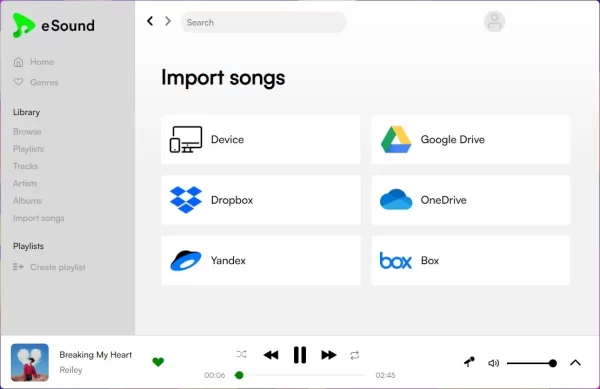Viewport: 600px width, 389px height.
Task: Click the Library section heading
Action: coord(26,112)
